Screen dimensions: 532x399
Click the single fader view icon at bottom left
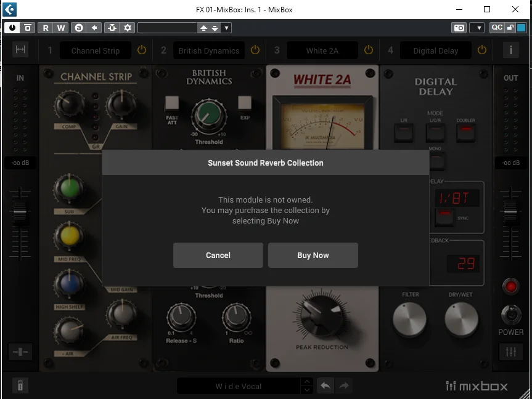[20, 352]
